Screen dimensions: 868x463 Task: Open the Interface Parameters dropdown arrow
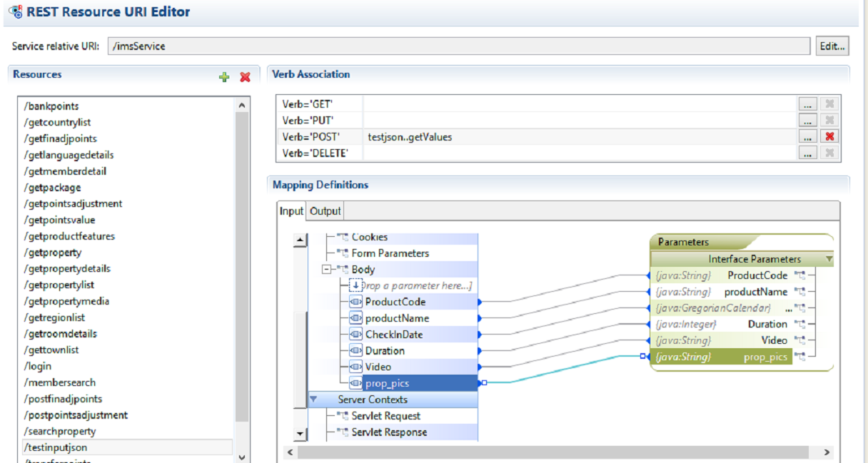828,259
